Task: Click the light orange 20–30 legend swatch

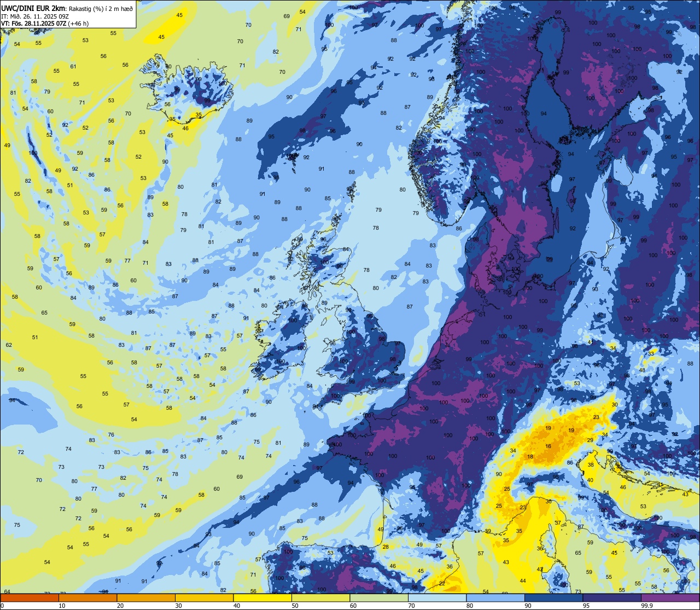Action: pos(146,597)
